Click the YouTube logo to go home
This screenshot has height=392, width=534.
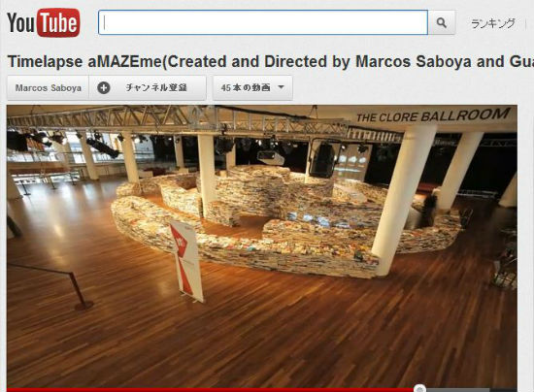(x=44, y=22)
